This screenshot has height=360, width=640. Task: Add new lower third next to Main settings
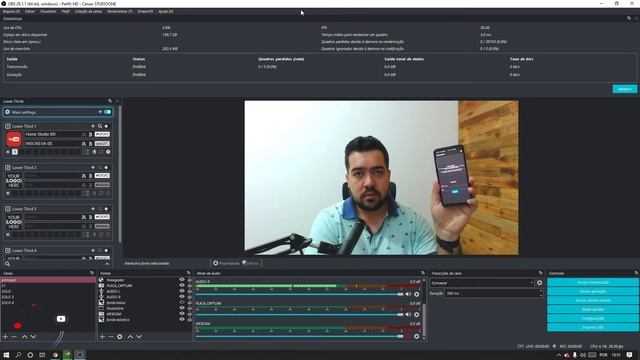(x=100, y=112)
